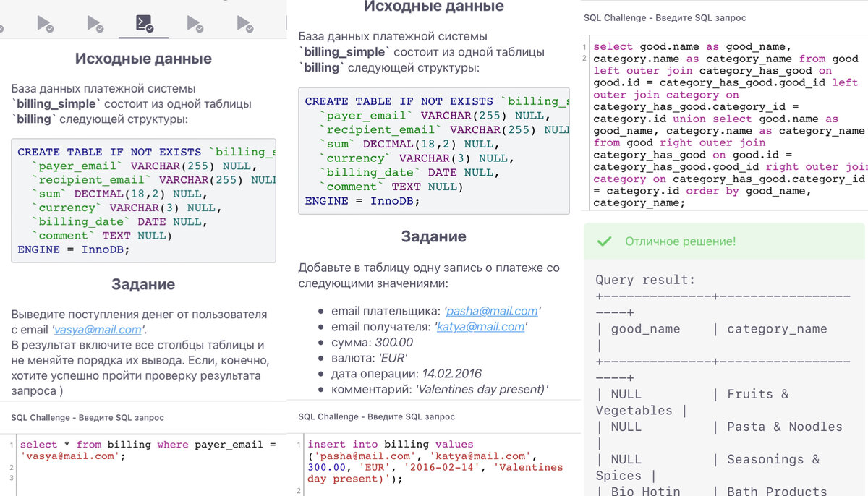Screen dimensions: 868x496
Task: Click 'category_name;' last line of the right SQL query
Action: (639, 203)
